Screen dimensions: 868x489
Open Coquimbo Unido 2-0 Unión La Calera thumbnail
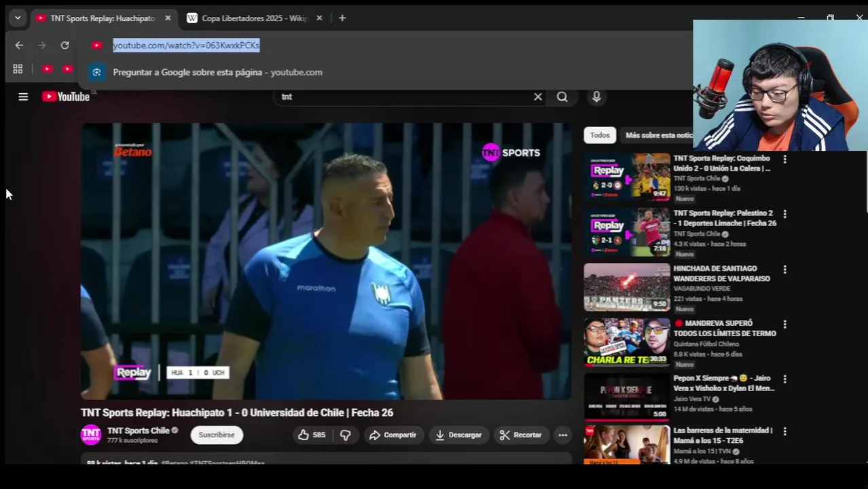click(x=627, y=177)
